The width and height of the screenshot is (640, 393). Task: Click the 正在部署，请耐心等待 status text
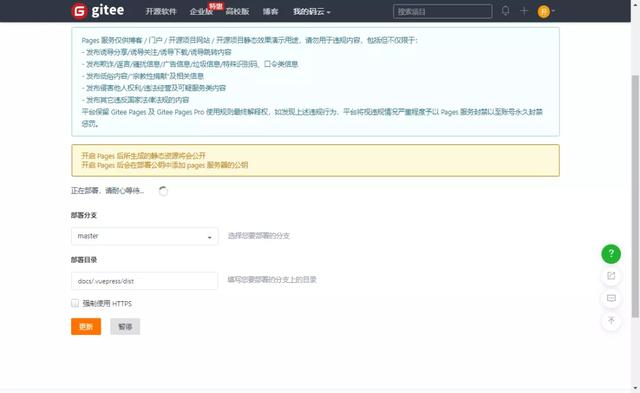[107, 191]
